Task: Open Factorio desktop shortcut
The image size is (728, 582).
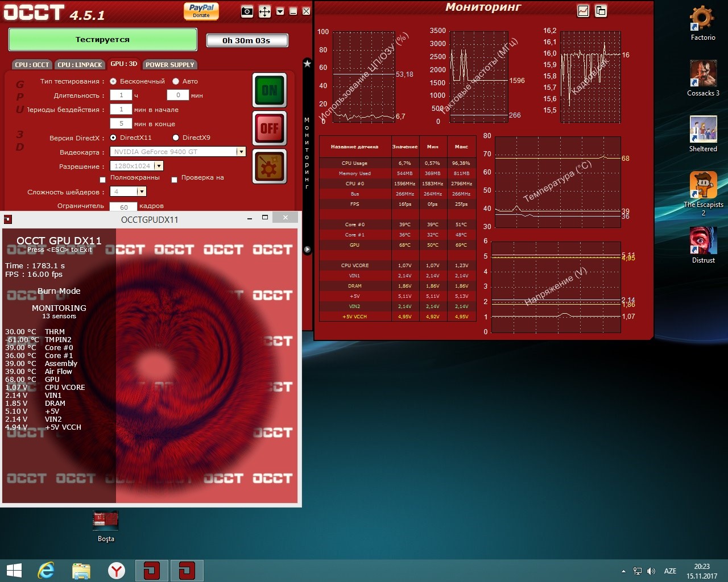Action: (x=702, y=23)
